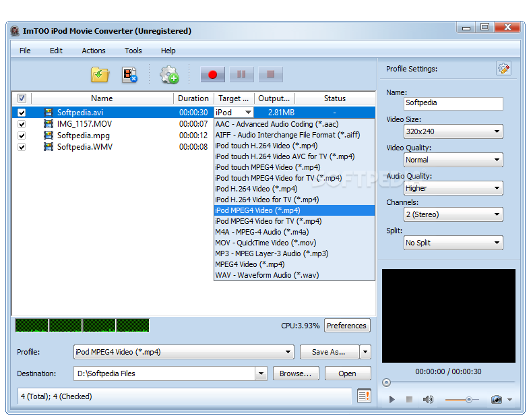Start conversion with the red record button

click(x=213, y=74)
